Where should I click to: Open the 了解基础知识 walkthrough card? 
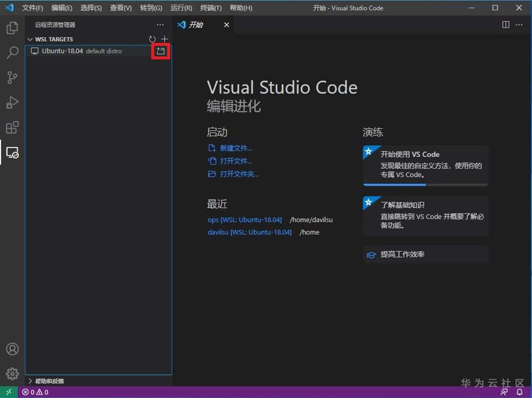coord(425,216)
